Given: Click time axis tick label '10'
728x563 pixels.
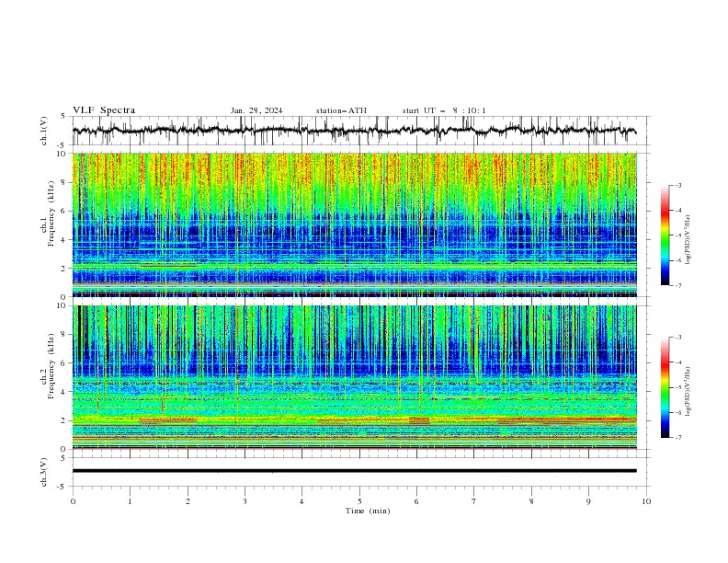Looking at the screenshot, I should (x=646, y=501).
